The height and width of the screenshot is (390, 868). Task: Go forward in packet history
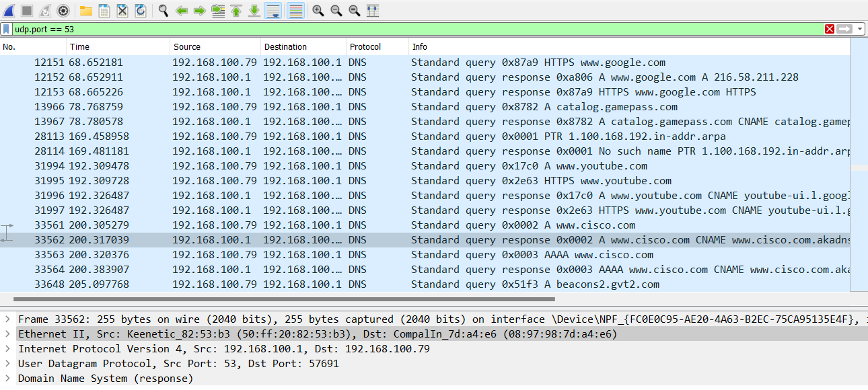(x=200, y=11)
